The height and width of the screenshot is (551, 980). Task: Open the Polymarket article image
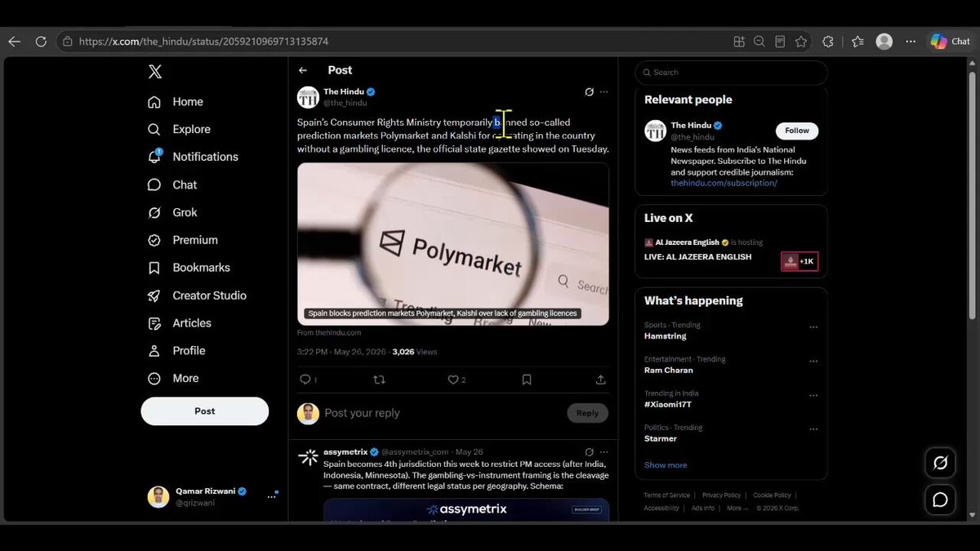(x=453, y=244)
